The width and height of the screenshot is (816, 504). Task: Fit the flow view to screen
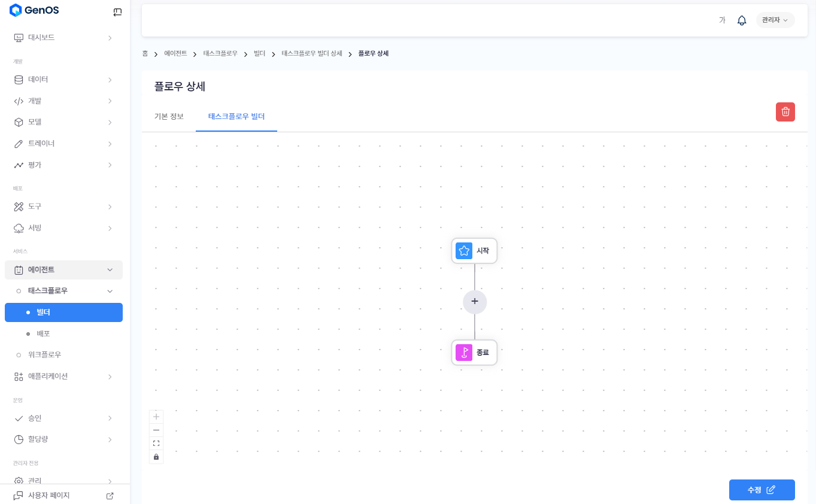[x=156, y=444]
